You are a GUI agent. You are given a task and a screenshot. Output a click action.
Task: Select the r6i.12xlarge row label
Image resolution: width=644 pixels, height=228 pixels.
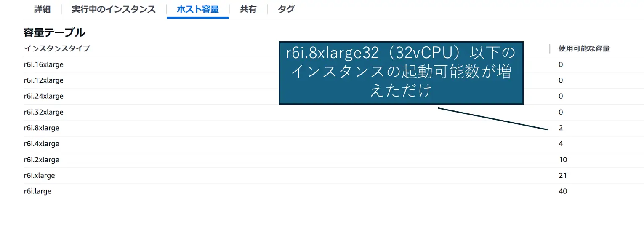click(44, 80)
